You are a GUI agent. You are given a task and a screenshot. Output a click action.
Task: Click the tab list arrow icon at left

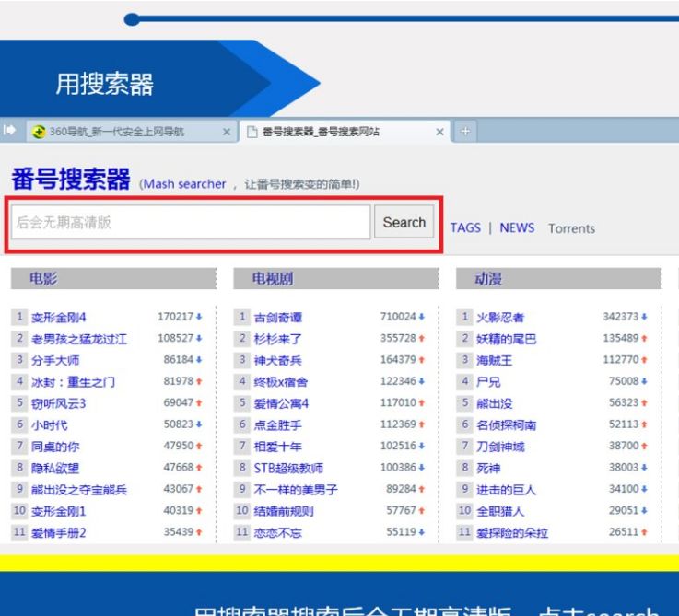(10, 132)
